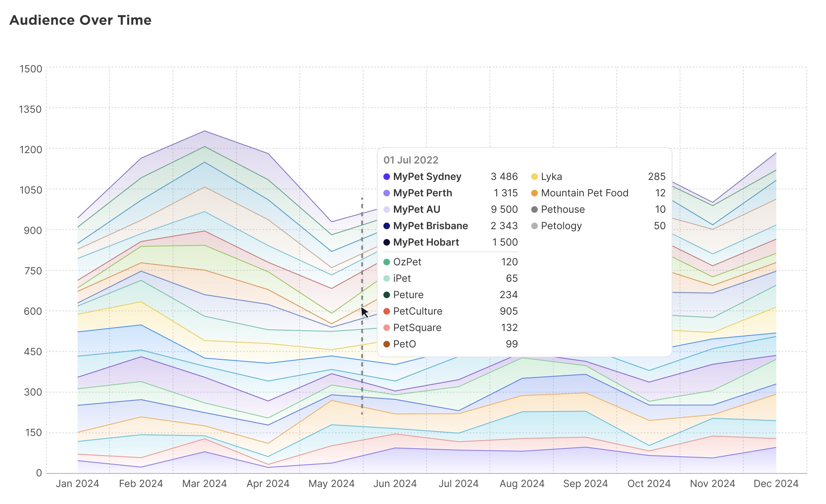The image size is (826, 504).
Task: Click the 1200 y-axis label
Action: [x=31, y=150]
